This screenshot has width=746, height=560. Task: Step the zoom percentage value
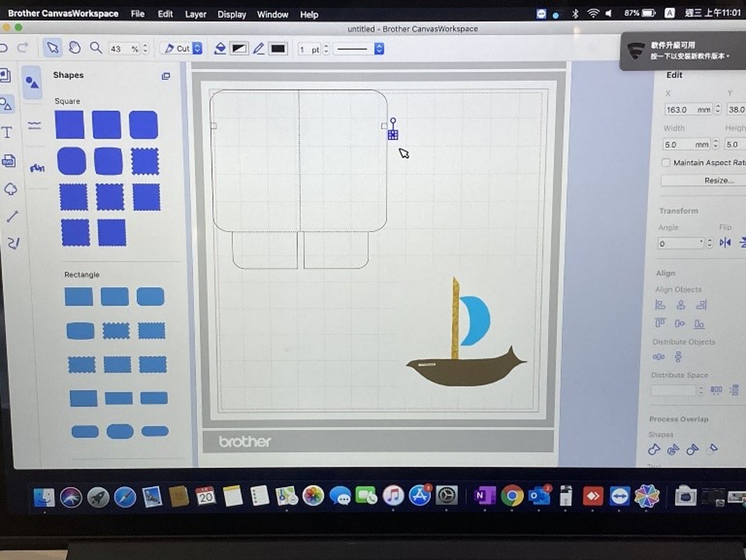pyautogui.click(x=145, y=49)
